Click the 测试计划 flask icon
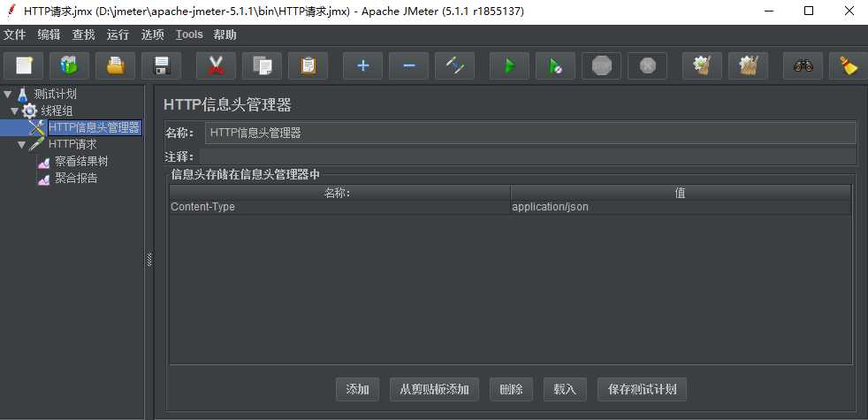 click(22, 95)
